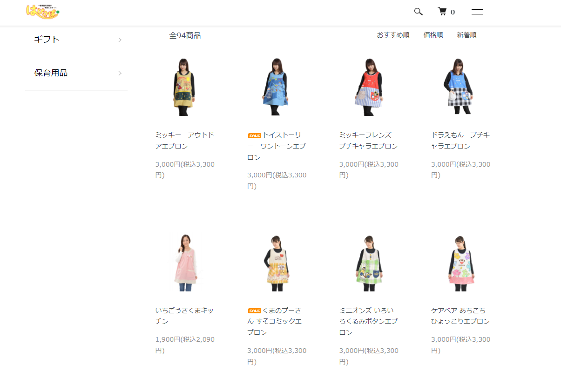Expand the 保育用品 category
The width and height of the screenshot is (561, 392).
52,73
